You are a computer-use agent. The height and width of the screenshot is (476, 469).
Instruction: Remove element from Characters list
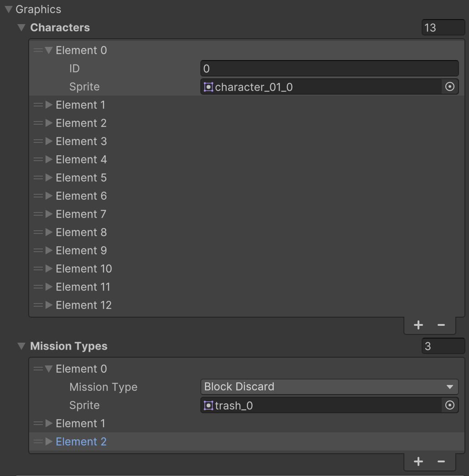pos(441,325)
